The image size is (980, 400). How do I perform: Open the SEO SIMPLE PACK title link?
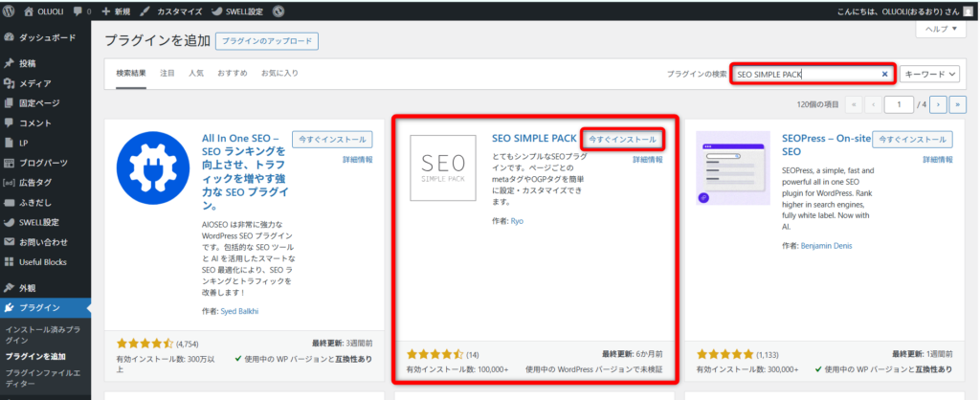534,140
